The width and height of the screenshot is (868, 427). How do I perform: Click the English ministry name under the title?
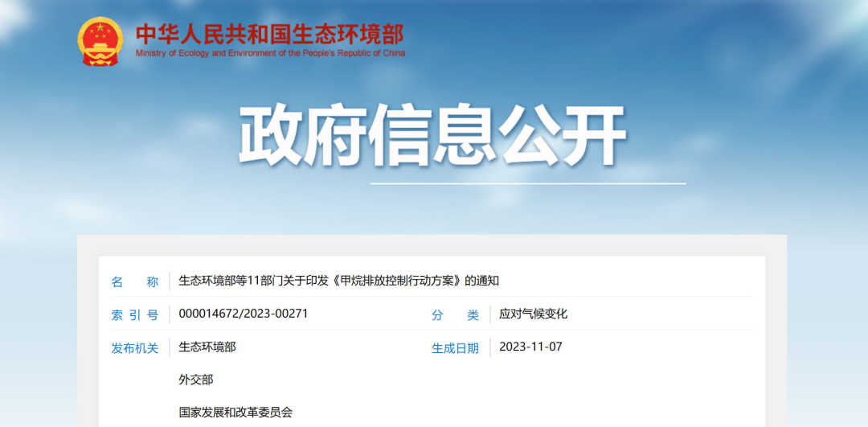coord(270,53)
